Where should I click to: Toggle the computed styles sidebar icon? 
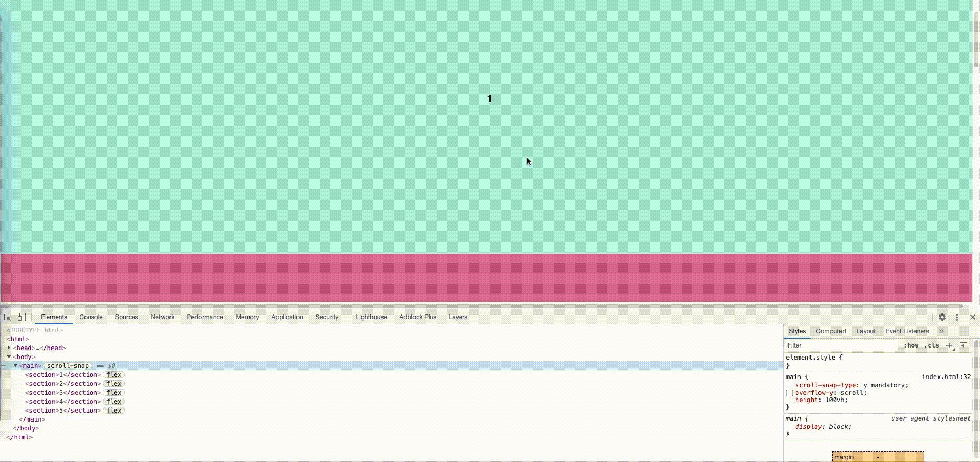click(x=963, y=345)
